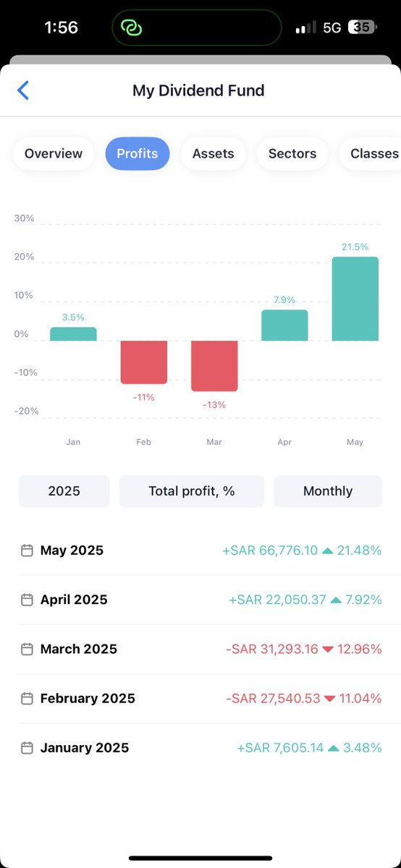Open May 2025 profit row
The image size is (401, 868).
tap(200, 550)
